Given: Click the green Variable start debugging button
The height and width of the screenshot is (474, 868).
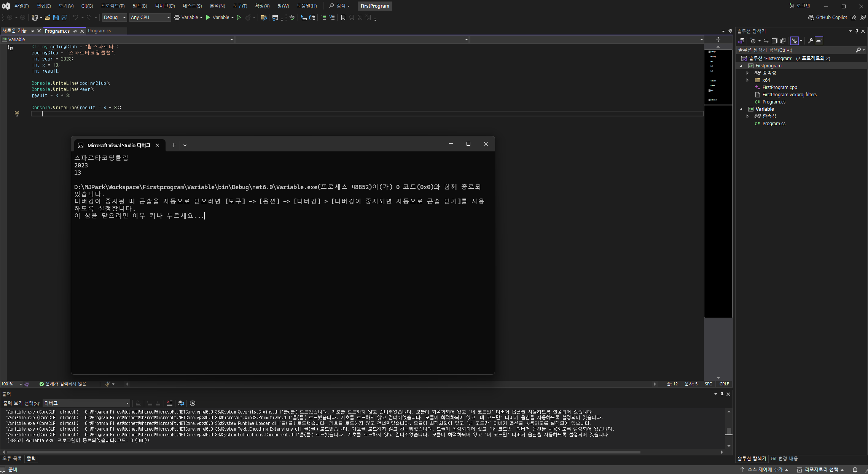Looking at the screenshot, I should click(x=217, y=17).
